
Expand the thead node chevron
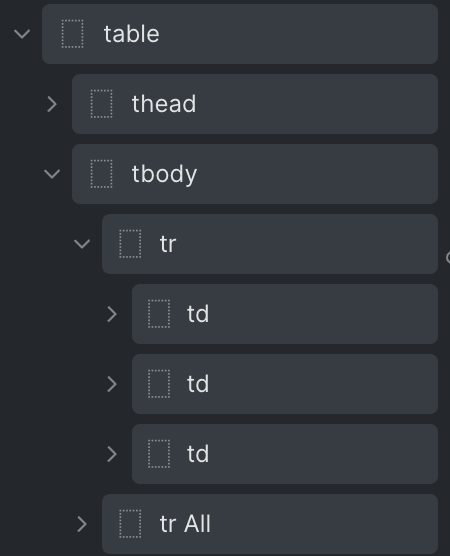click(x=52, y=104)
